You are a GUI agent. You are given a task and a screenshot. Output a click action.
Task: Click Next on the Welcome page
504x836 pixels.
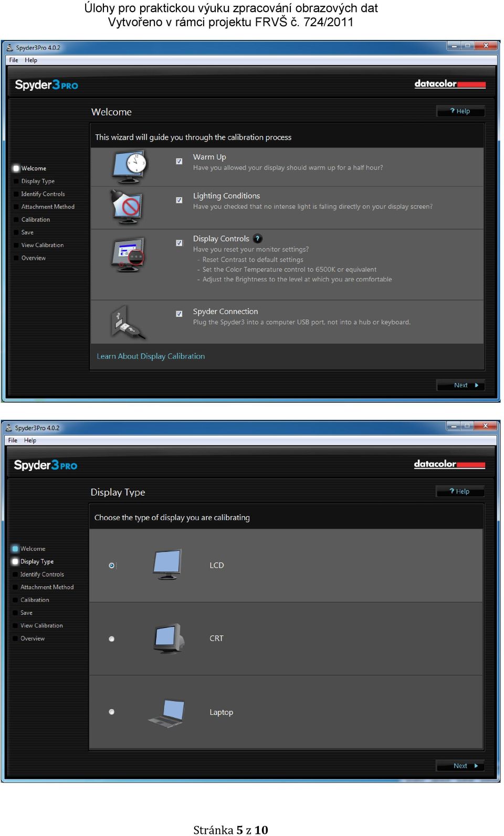(460, 385)
